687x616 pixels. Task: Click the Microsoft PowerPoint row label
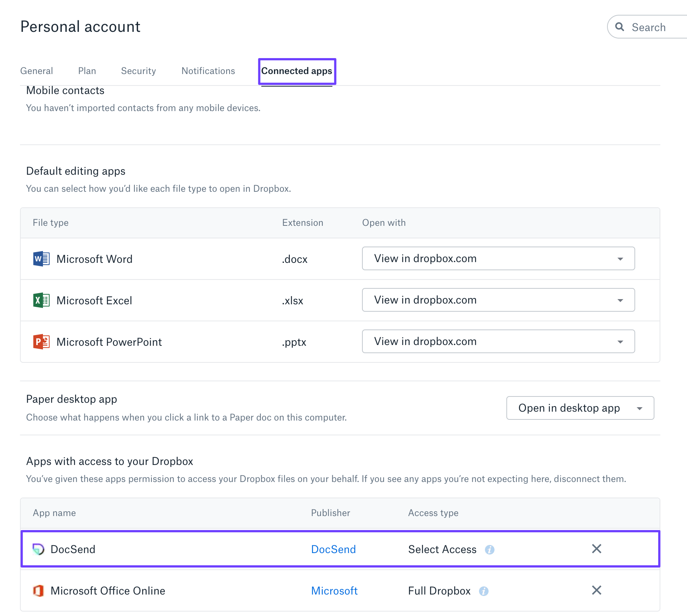[109, 342]
